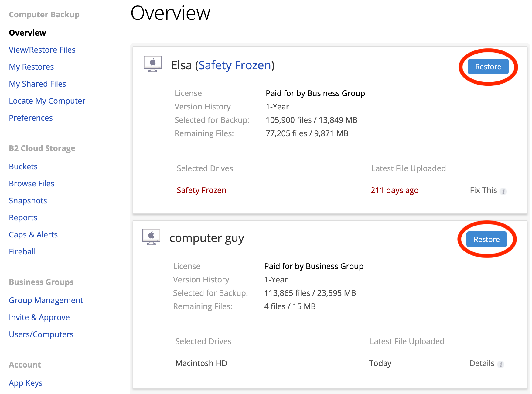Viewport: 532px width, 394px height.
Task: Click the Mac computer icon beside computer guy
Action: 151,237
